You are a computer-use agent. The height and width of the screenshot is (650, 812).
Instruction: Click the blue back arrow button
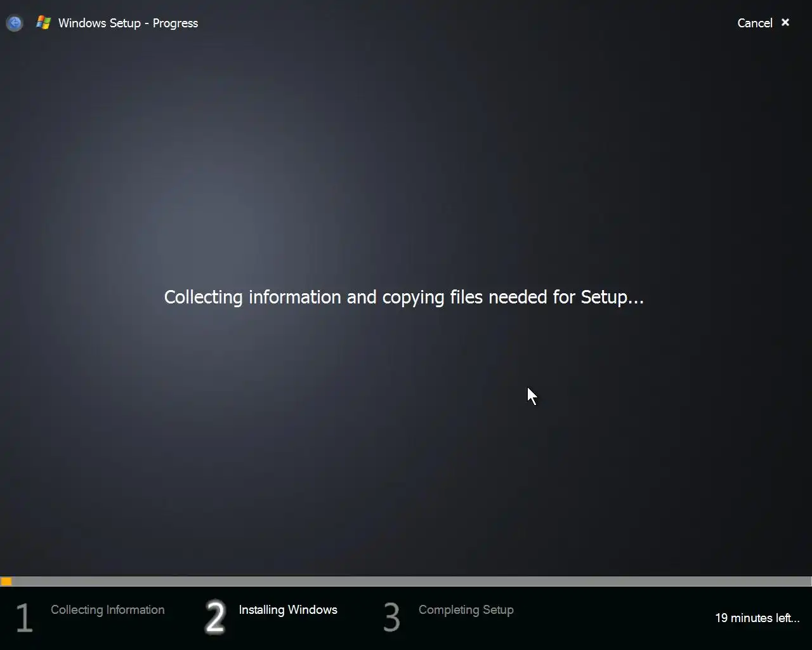coord(14,23)
